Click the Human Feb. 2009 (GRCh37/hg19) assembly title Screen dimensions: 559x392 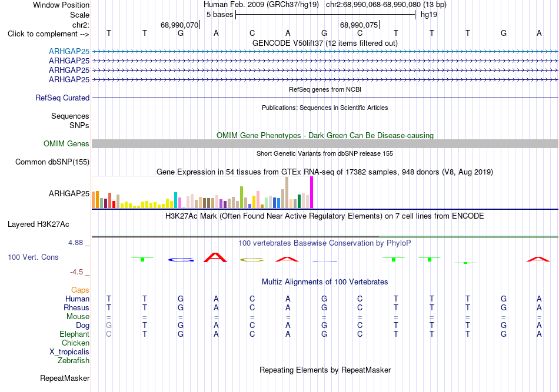coord(261,5)
